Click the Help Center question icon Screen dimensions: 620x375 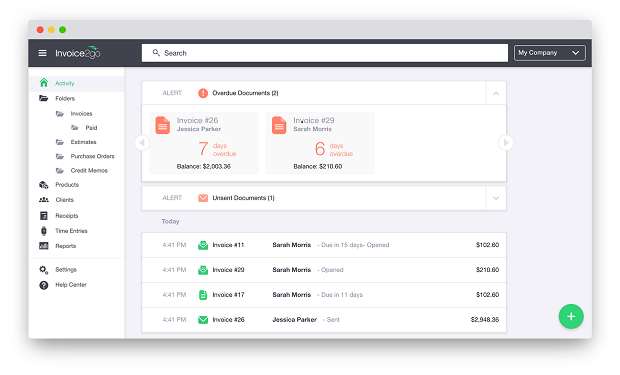pyautogui.click(x=44, y=285)
